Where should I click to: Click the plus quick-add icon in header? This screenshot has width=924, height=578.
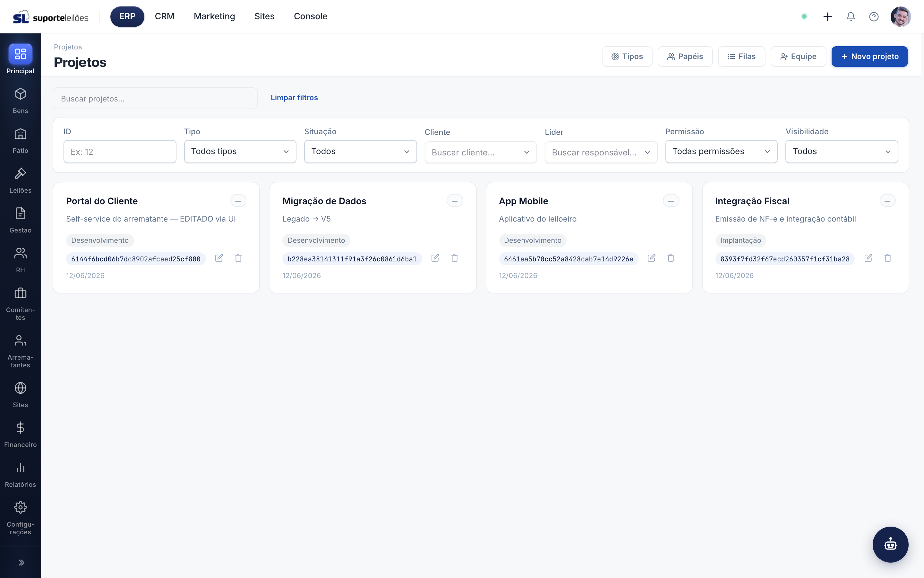(x=827, y=16)
